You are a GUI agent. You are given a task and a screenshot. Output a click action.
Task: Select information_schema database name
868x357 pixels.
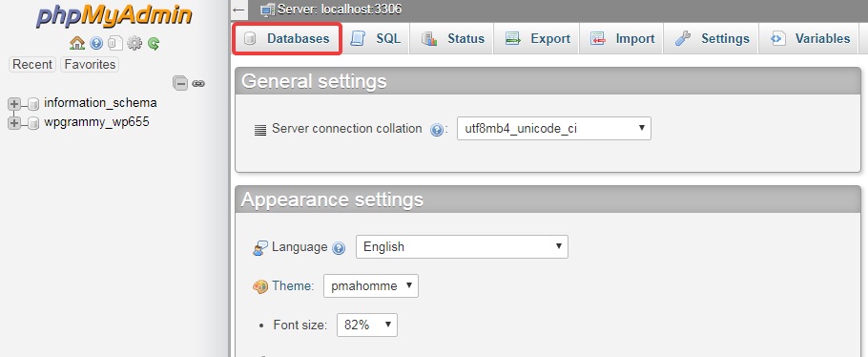[x=100, y=103]
